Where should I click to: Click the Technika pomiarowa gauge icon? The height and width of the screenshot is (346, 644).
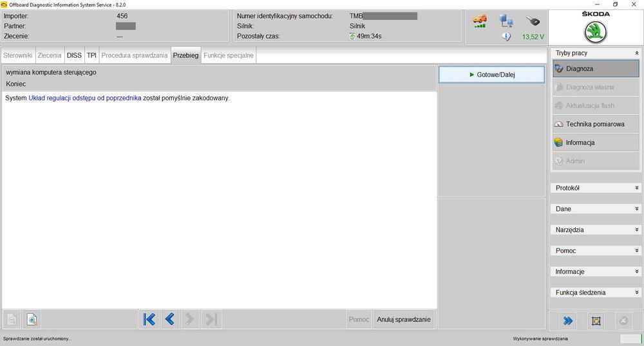tap(558, 124)
